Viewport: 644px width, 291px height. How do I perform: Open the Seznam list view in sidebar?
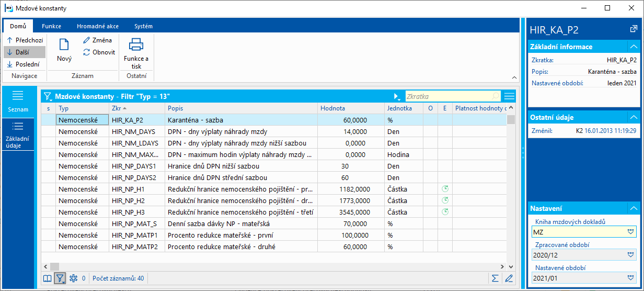point(18,102)
